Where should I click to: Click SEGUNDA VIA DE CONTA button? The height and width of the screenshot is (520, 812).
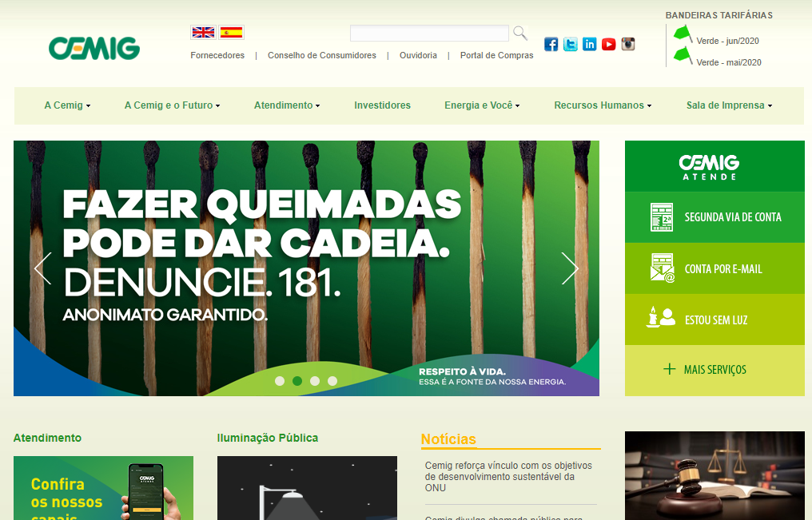point(714,217)
